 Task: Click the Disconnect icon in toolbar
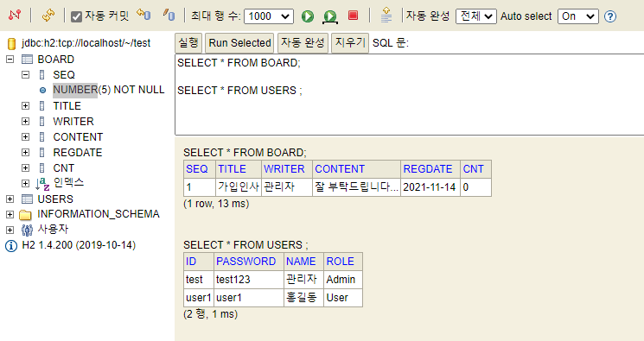click(x=15, y=16)
